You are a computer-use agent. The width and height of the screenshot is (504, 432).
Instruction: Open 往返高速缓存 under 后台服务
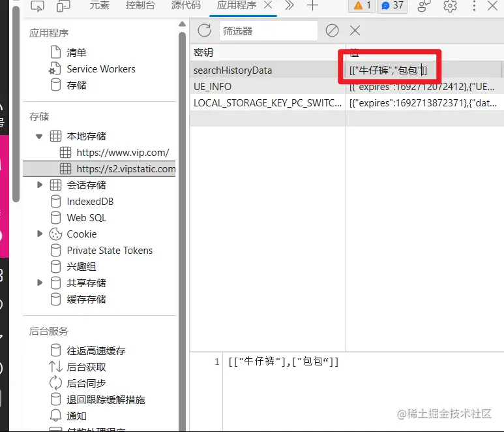pyautogui.click(x=96, y=350)
